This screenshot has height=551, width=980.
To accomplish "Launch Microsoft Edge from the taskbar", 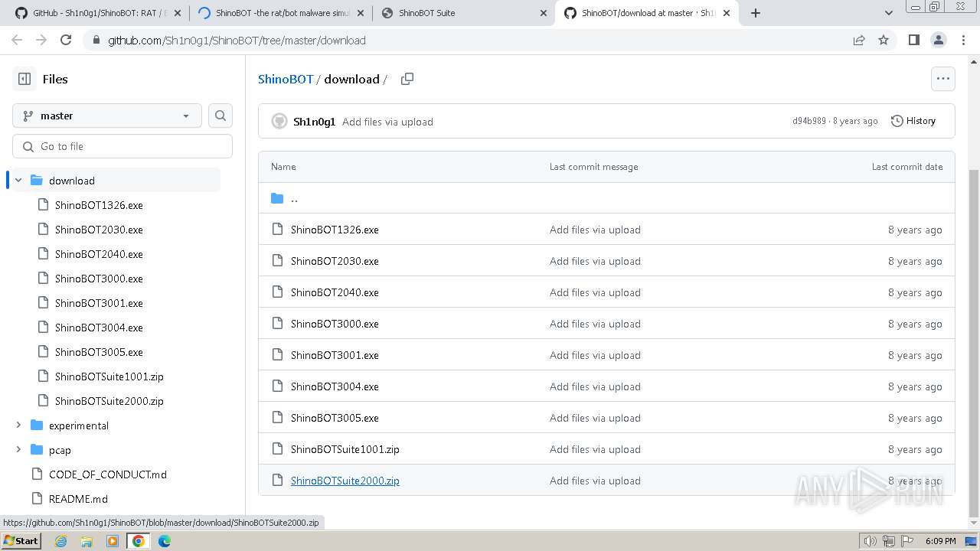I will 165,541.
